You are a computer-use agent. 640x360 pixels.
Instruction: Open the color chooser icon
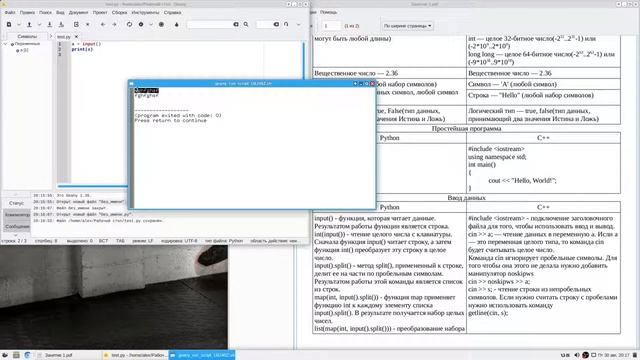pos(177,24)
